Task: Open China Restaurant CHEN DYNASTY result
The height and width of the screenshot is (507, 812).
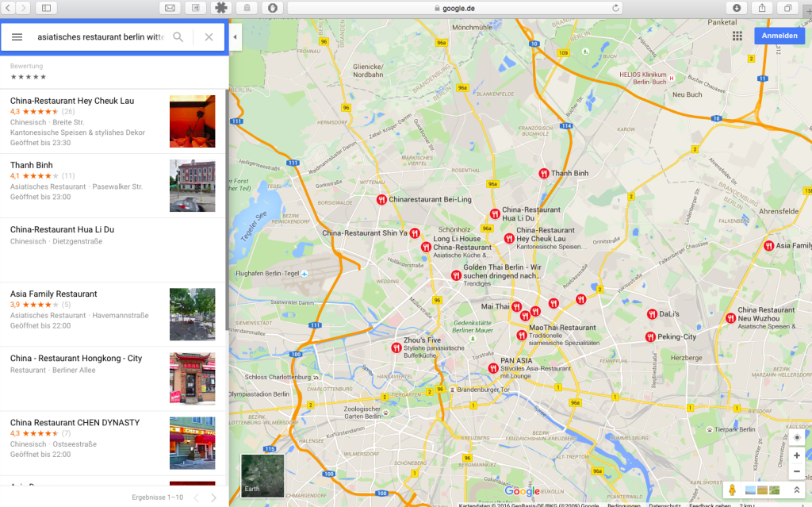Action: tap(113, 444)
